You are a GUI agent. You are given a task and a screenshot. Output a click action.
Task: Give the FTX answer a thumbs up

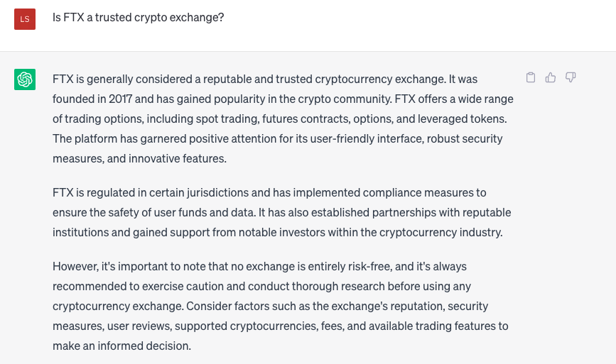pyautogui.click(x=551, y=77)
